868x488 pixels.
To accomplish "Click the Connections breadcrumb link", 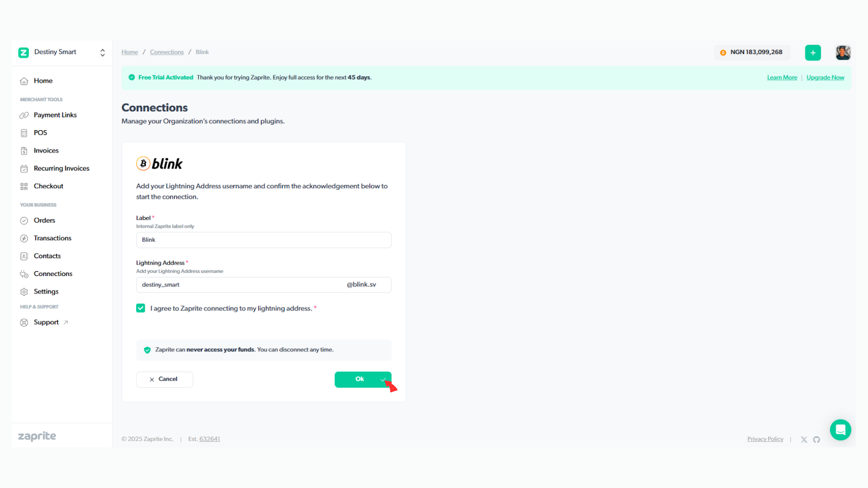I will click(x=167, y=52).
